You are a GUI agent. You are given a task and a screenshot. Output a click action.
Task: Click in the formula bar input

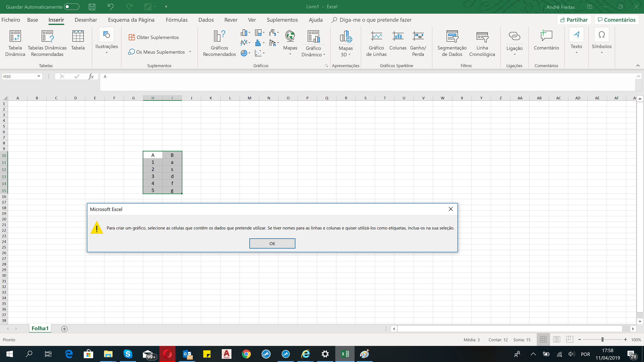coord(367,82)
